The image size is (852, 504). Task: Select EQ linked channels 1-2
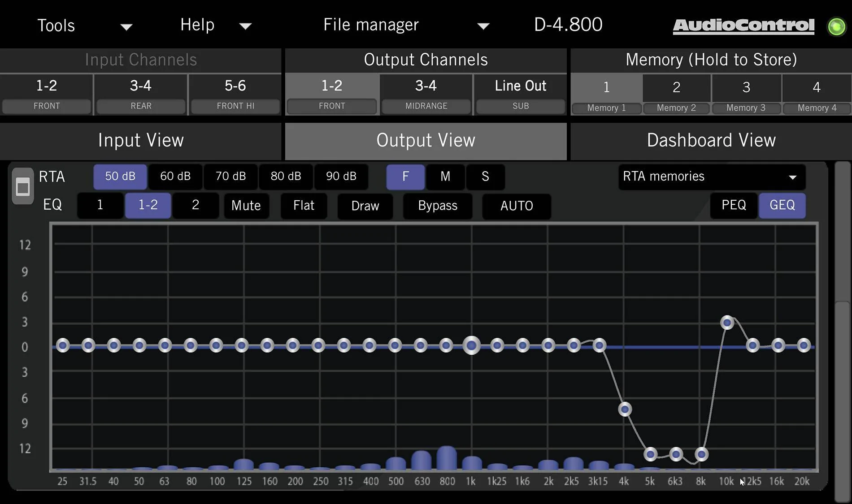(x=148, y=206)
